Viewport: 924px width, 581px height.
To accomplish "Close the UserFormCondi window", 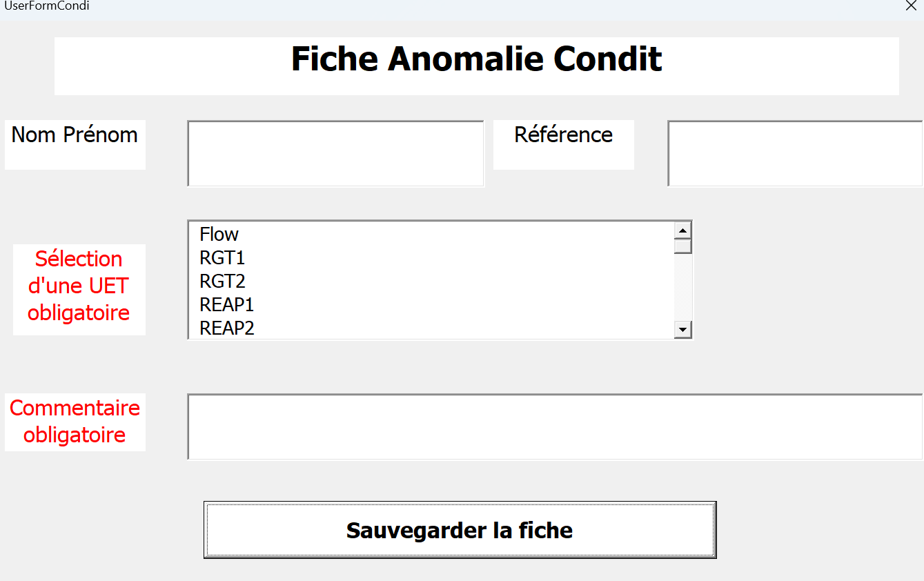I will [x=911, y=6].
